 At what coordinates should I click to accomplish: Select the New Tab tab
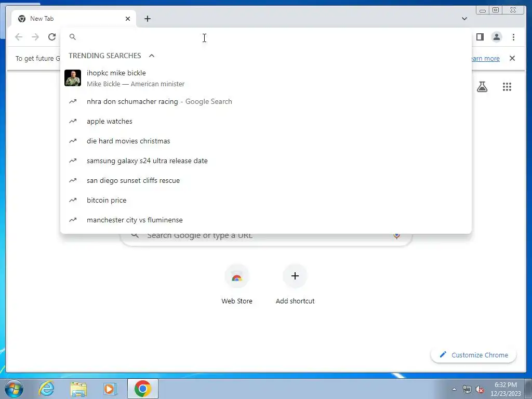74,19
